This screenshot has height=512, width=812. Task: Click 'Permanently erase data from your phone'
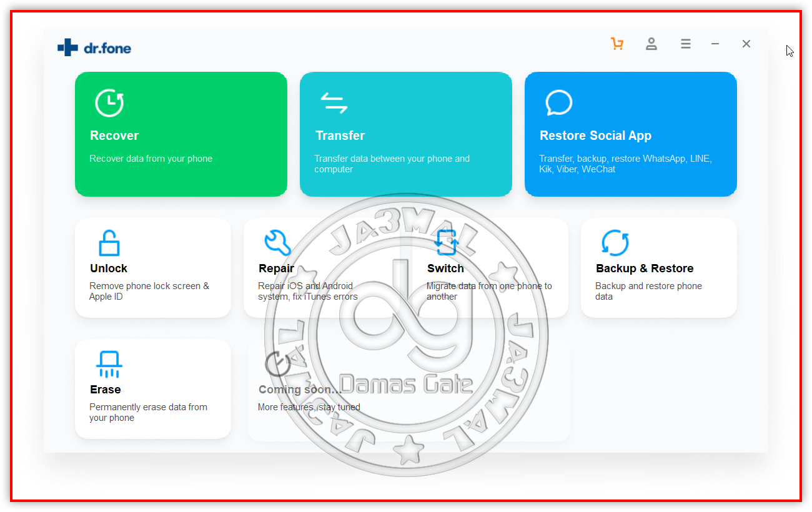click(148, 412)
